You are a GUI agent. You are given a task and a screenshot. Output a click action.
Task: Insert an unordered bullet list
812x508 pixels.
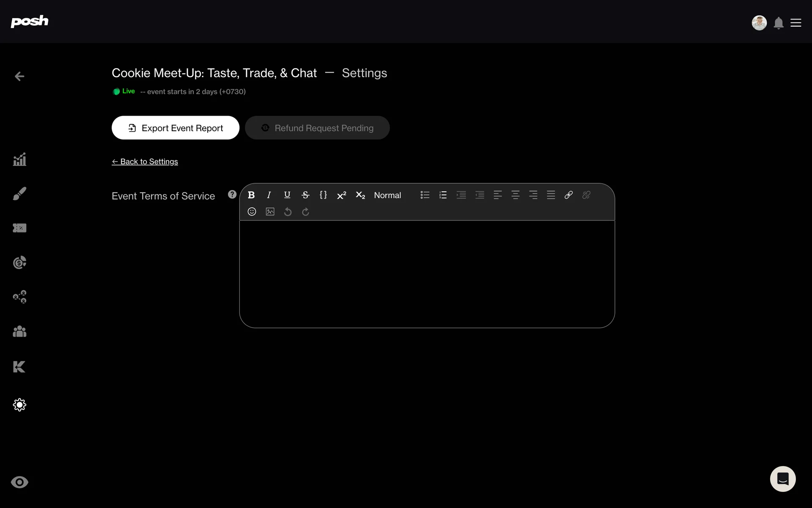coord(425,195)
